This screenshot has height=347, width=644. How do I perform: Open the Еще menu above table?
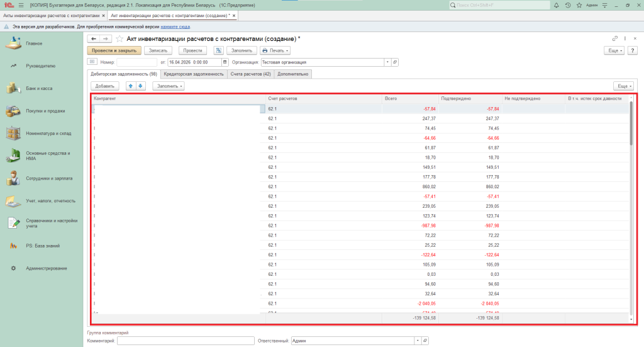point(623,86)
